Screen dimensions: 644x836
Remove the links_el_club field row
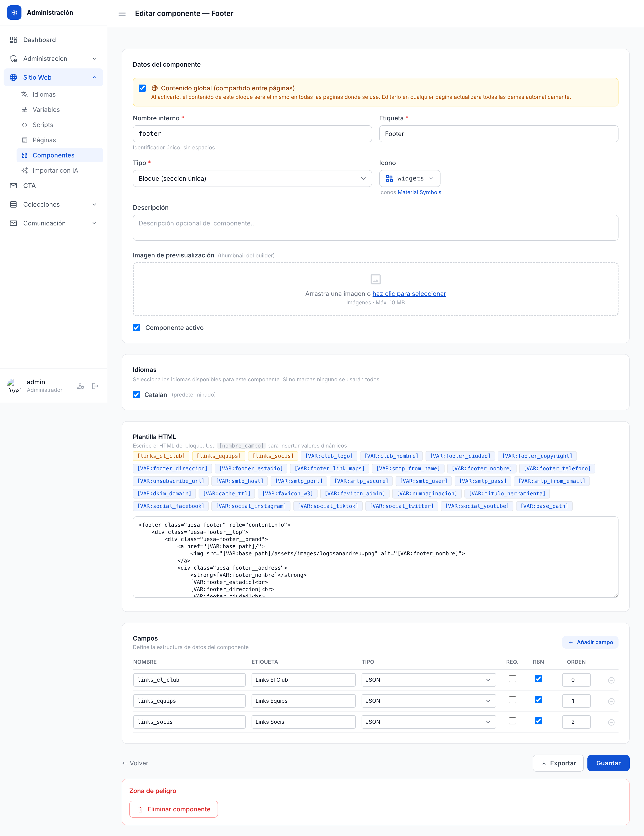pyautogui.click(x=611, y=680)
